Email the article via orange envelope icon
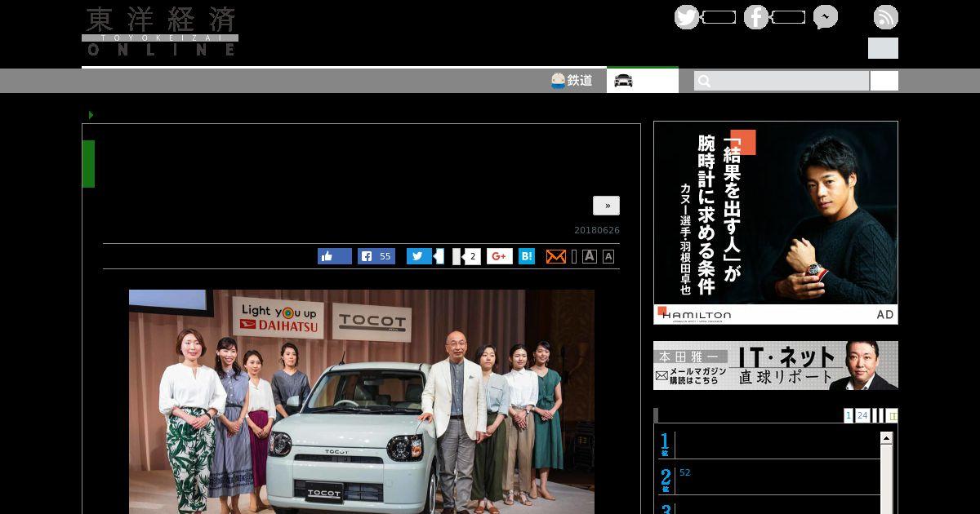Image resolution: width=980 pixels, height=514 pixels. pos(555,256)
